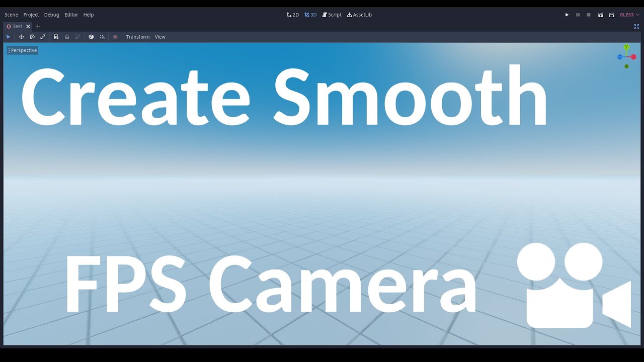Open the View menu in viewport toolbar
Screen dimensions: 644x362
click(x=160, y=37)
